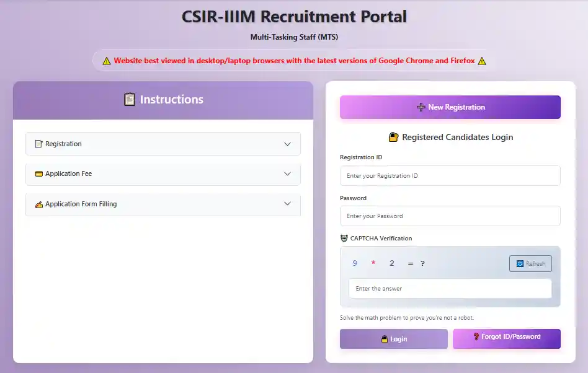Screen dimensions: 588x373
Task: Click the clipboard icon in Instructions header
Action: [130, 99]
